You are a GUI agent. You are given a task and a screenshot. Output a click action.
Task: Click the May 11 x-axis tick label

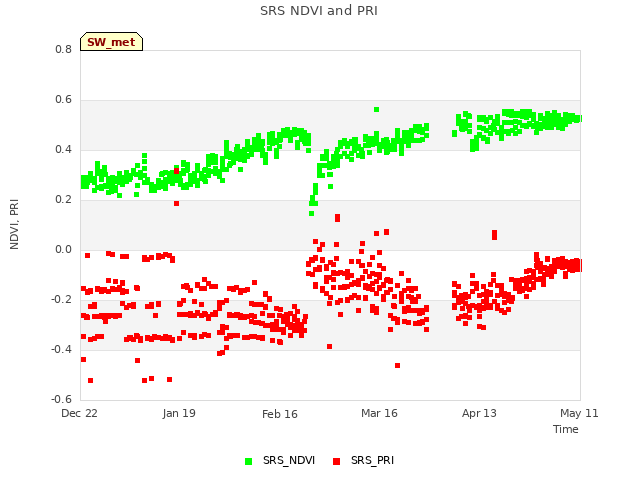[x=579, y=413]
